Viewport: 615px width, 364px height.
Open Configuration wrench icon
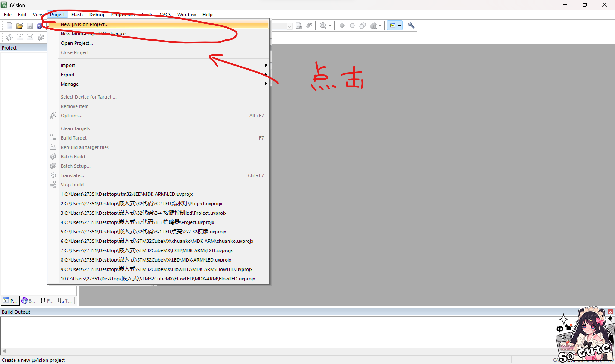[x=411, y=26]
